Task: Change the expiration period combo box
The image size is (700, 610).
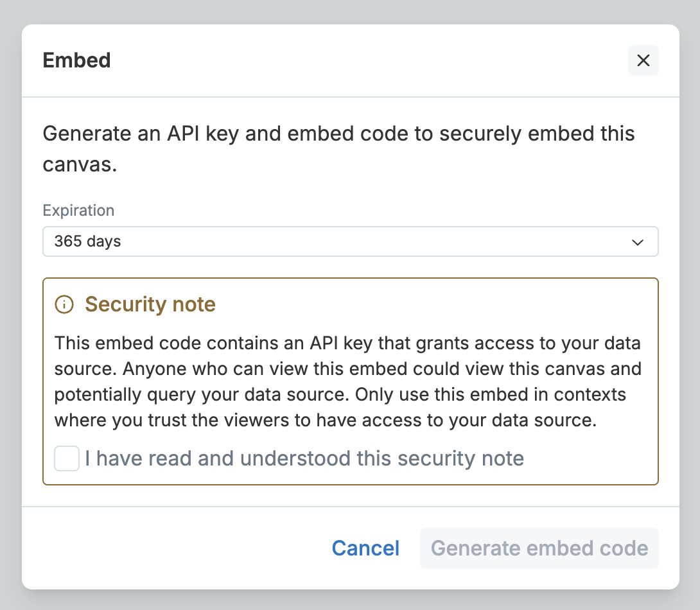Action: 351,242
